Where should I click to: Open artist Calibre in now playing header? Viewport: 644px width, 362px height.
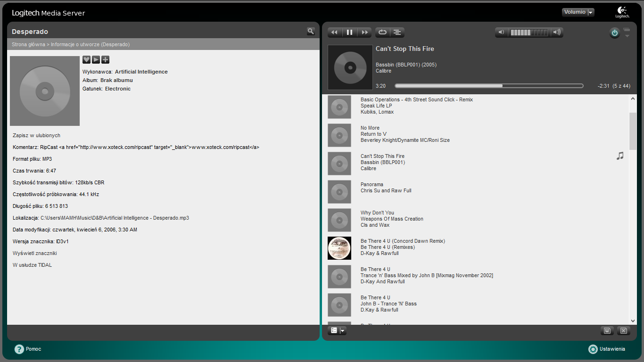(x=384, y=71)
